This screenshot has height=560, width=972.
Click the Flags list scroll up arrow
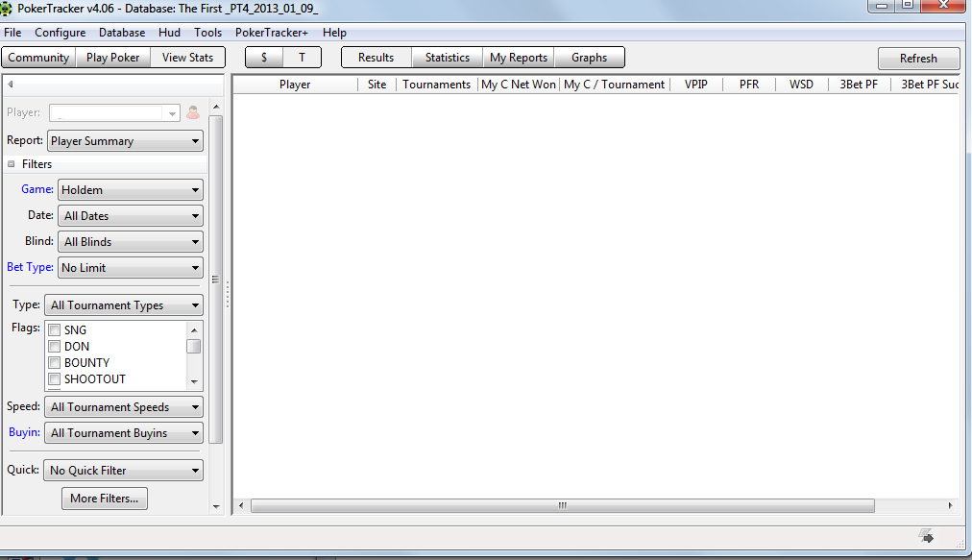tap(194, 330)
